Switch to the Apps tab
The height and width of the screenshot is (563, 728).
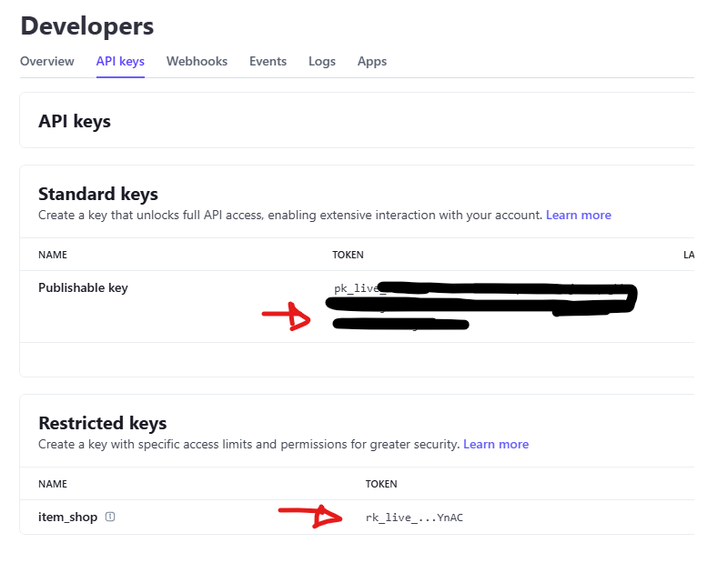coord(372,62)
